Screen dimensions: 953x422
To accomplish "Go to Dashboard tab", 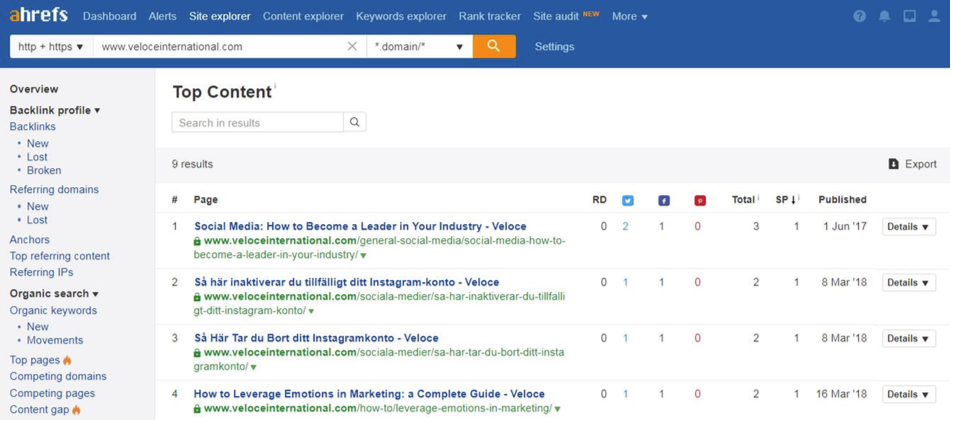I will coord(109,16).
